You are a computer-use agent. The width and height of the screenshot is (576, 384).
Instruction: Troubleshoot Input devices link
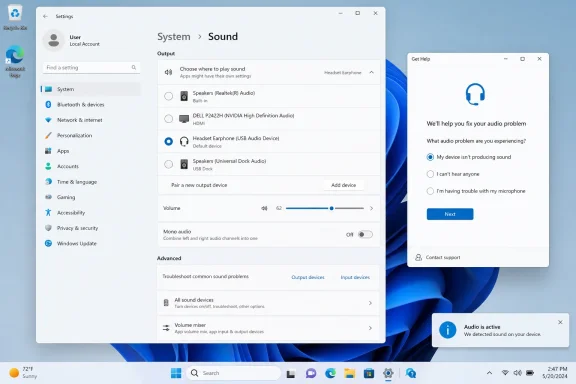tap(355, 277)
